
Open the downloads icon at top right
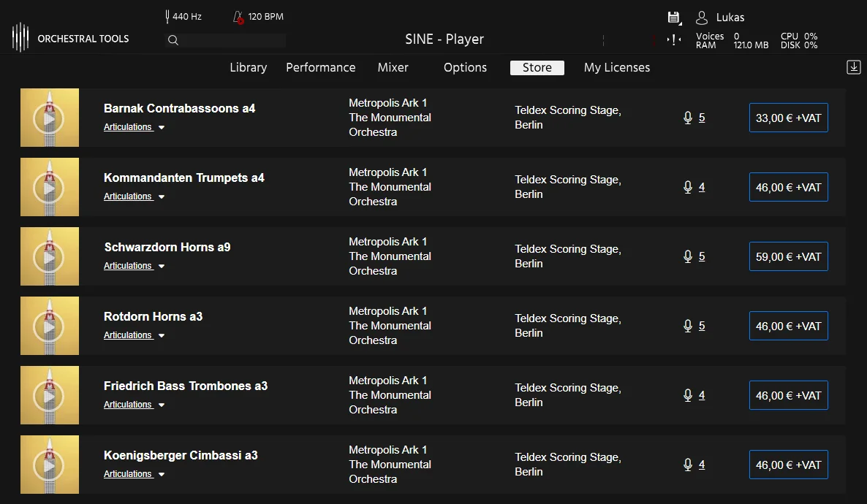(854, 67)
